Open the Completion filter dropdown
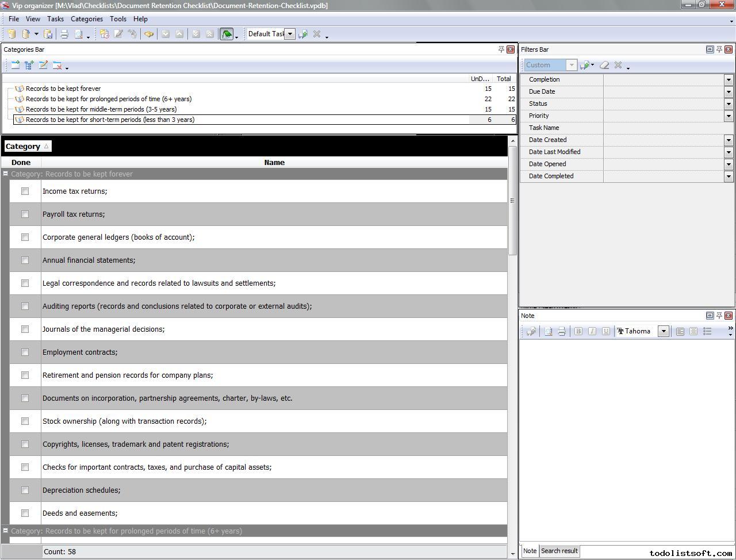The height and width of the screenshot is (560, 736). 729,80
